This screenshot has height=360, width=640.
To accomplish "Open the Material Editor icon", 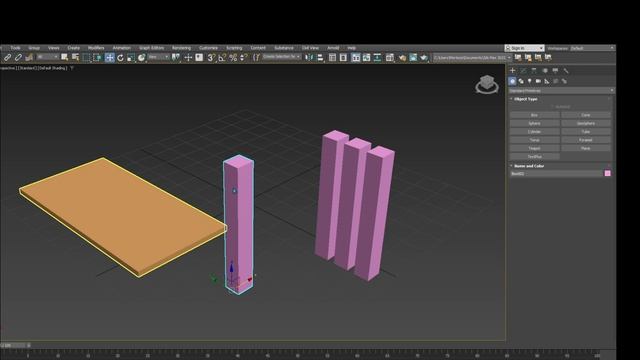I will click(390, 58).
